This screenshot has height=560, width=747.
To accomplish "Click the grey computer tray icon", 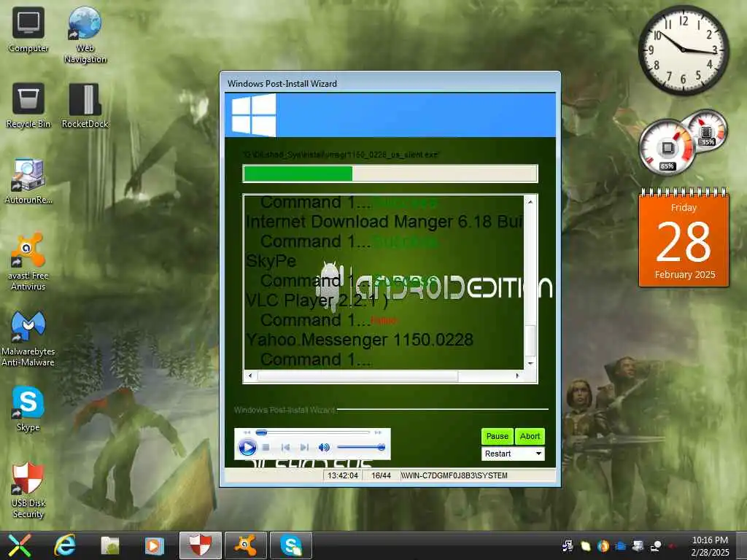I will pyautogui.click(x=638, y=545).
